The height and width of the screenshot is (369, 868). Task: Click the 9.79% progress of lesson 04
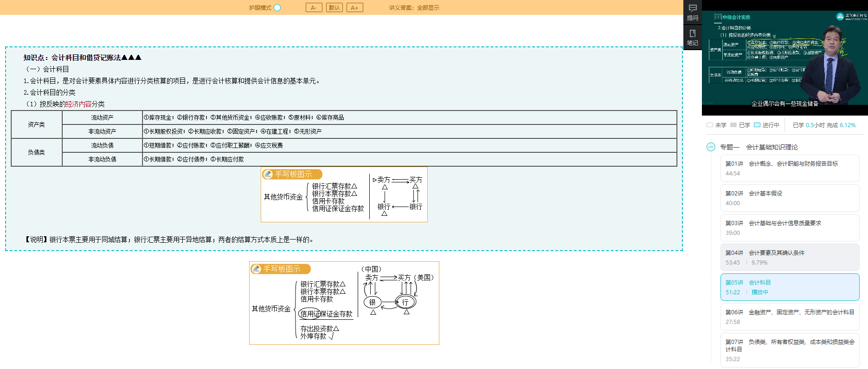click(x=759, y=262)
